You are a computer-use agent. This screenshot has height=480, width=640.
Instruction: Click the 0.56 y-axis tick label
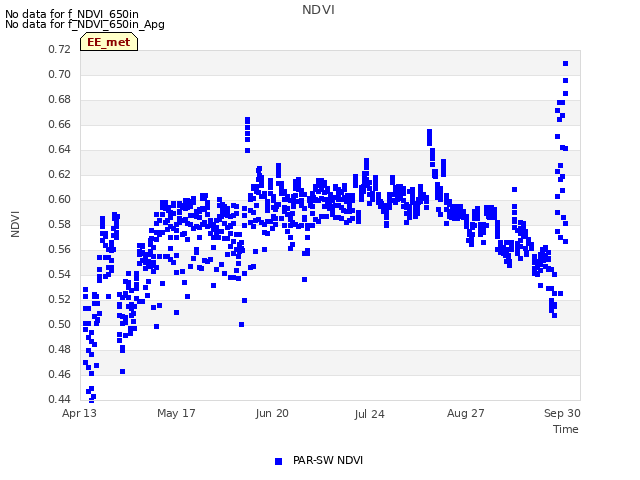click(x=60, y=249)
